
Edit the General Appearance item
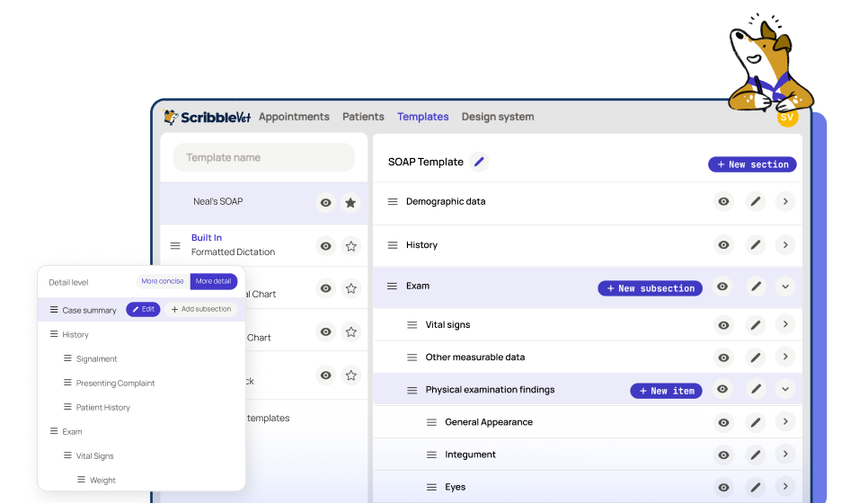pyautogui.click(x=756, y=423)
